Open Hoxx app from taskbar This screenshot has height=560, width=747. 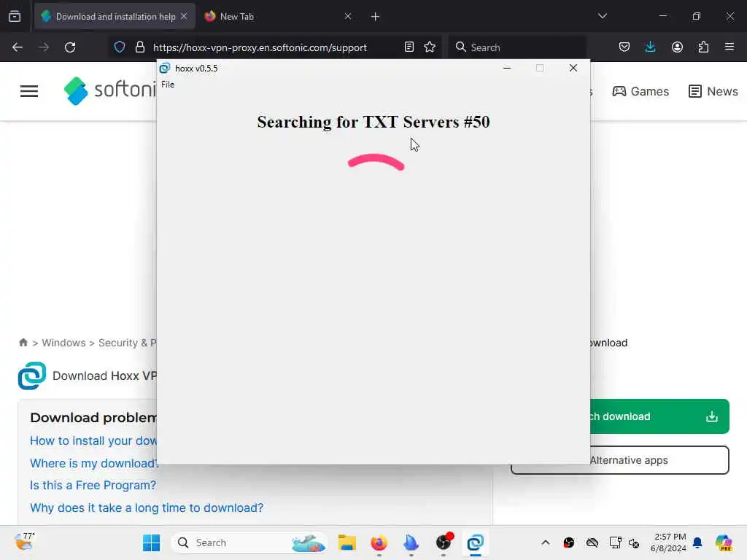click(475, 542)
